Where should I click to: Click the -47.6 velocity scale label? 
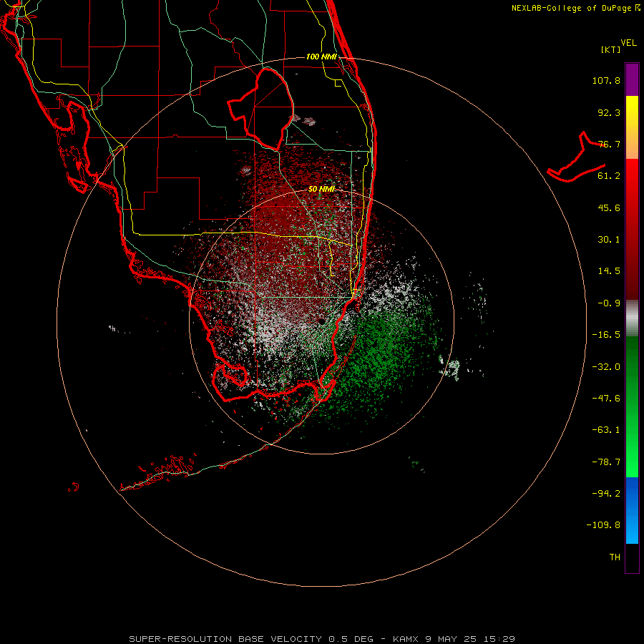(606, 399)
